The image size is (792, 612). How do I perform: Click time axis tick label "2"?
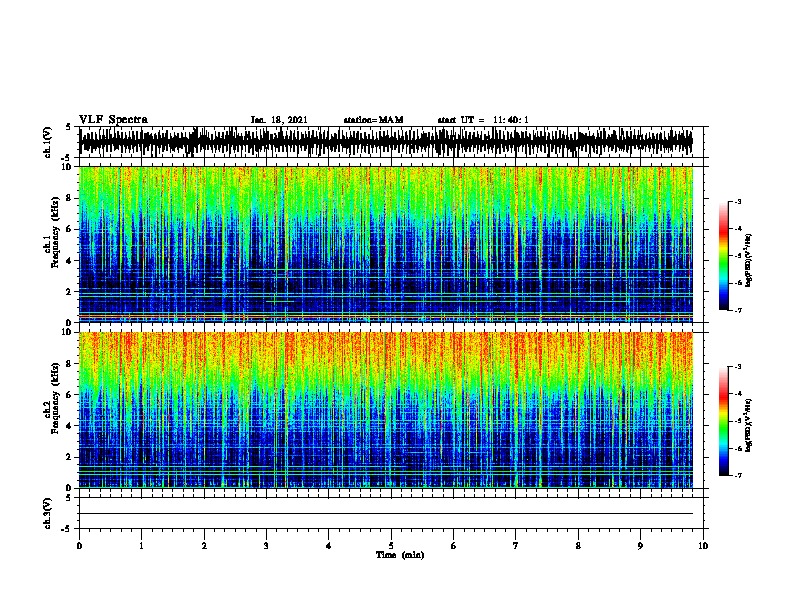pyautogui.click(x=204, y=546)
